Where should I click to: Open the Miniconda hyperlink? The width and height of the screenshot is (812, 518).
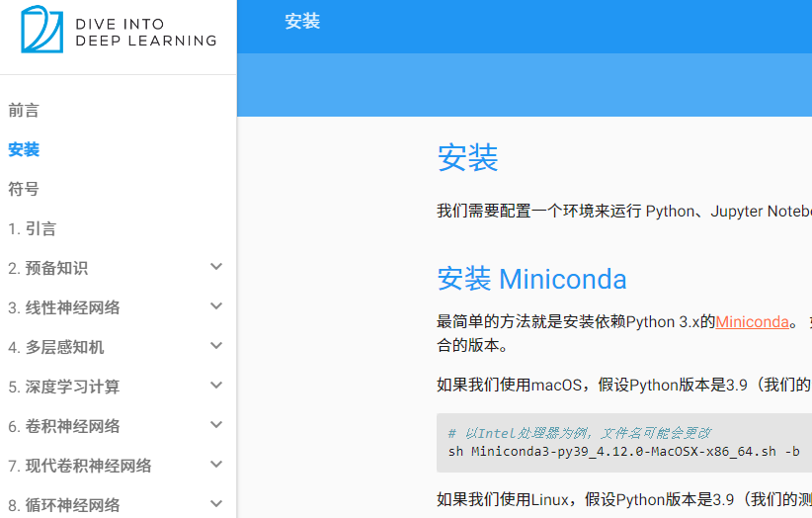752,322
